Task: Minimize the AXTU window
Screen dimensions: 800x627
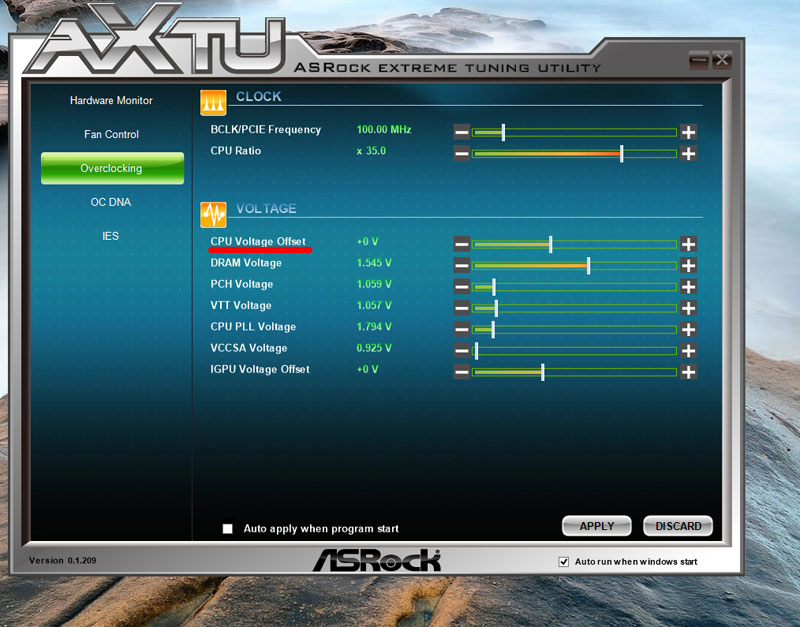Action: pos(698,60)
